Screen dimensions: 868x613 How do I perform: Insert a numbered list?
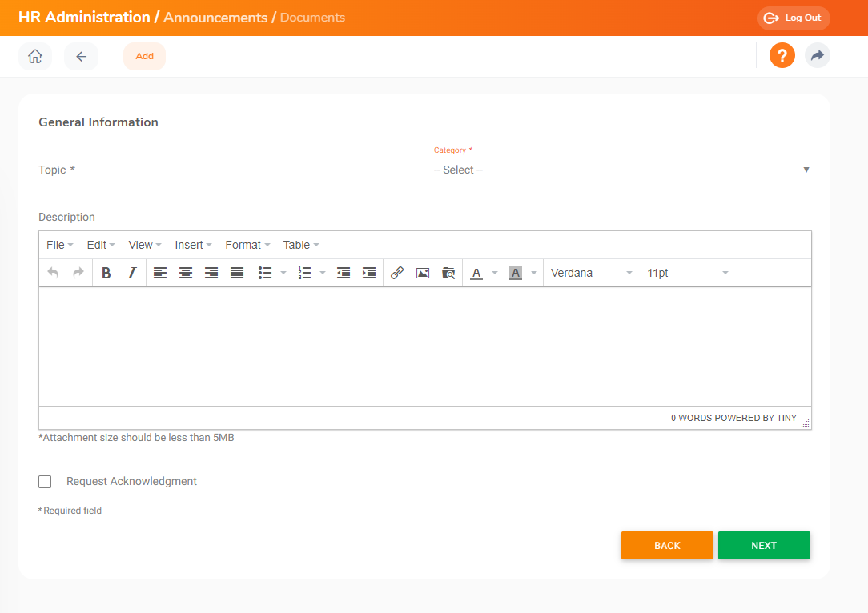[304, 273]
